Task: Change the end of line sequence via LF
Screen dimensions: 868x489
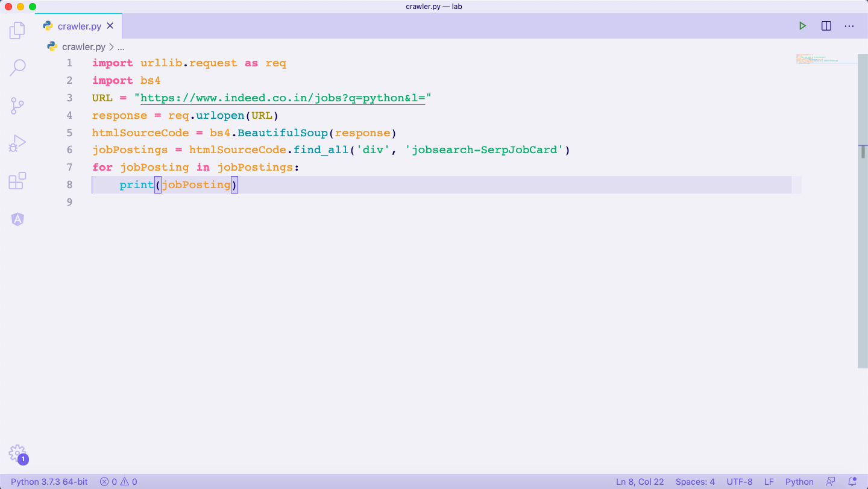Action: click(x=769, y=482)
